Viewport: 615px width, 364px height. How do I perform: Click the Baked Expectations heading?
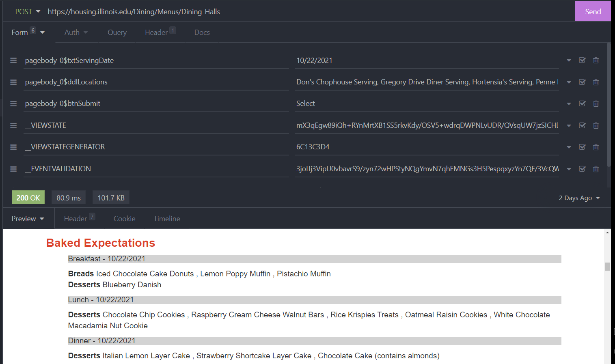point(101,243)
